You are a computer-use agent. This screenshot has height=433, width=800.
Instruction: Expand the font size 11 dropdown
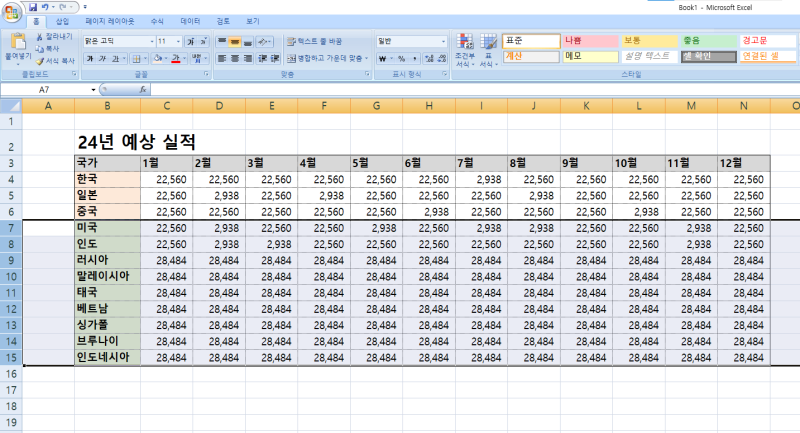tap(177, 41)
